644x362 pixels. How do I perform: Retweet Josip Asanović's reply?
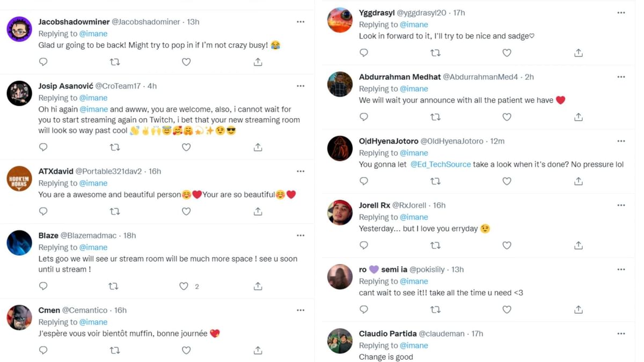pos(115,147)
